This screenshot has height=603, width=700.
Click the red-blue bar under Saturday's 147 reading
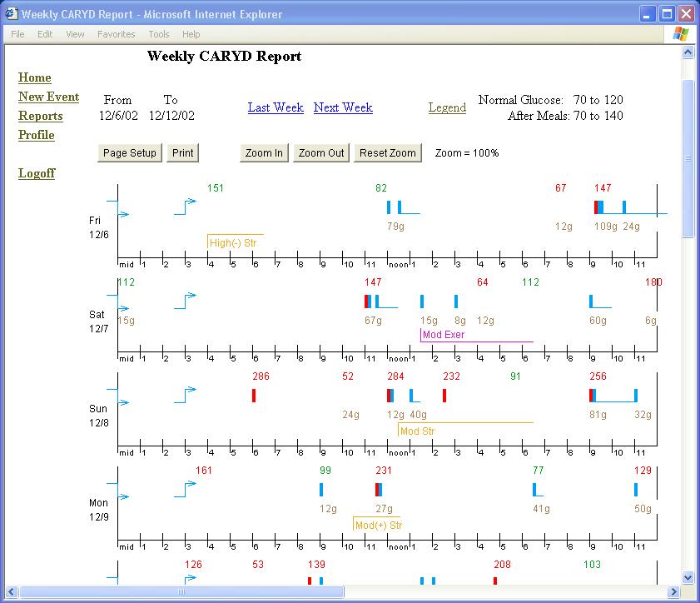[367, 301]
